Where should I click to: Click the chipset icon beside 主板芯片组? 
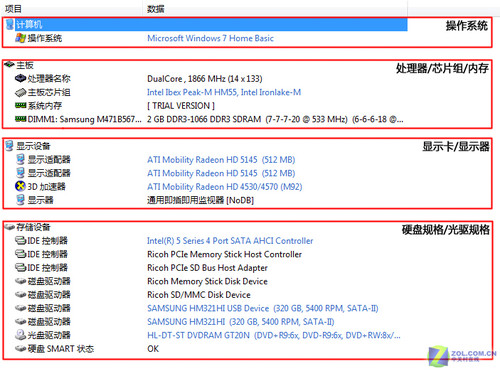20,92
